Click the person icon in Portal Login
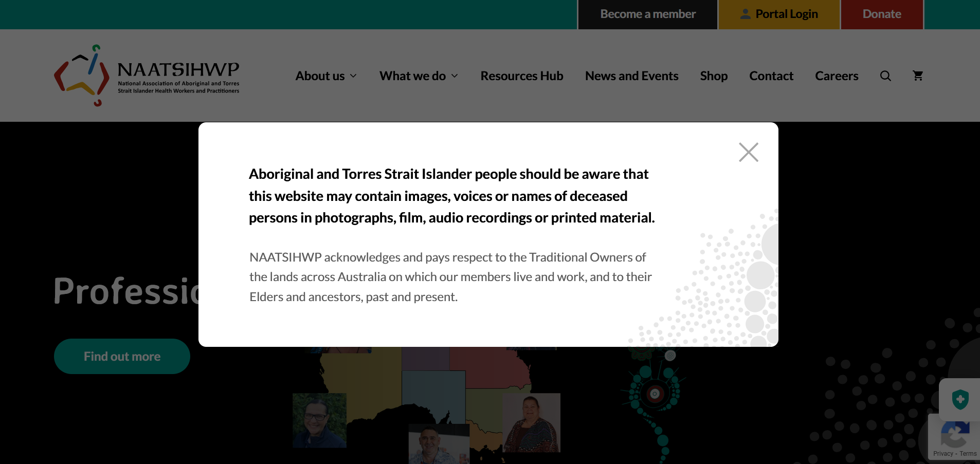This screenshot has width=980, height=464. point(745,14)
